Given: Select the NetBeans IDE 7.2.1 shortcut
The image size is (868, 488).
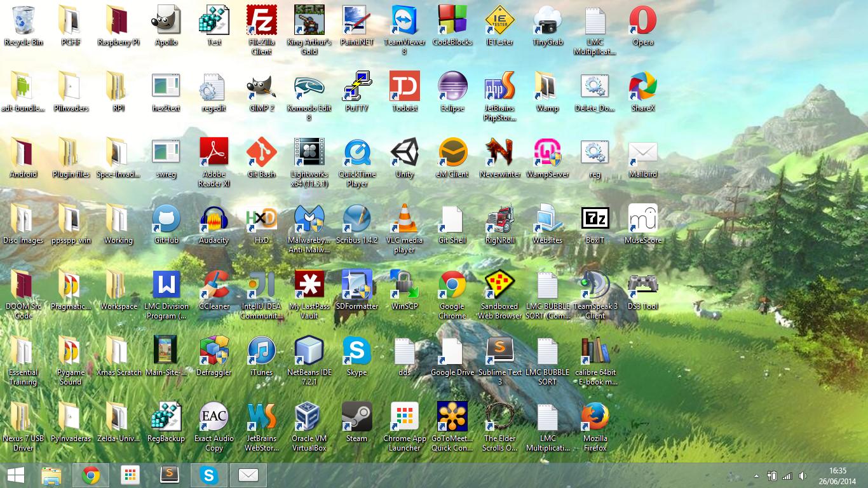Looking at the screenshot, I should click(x=309, y=360).
